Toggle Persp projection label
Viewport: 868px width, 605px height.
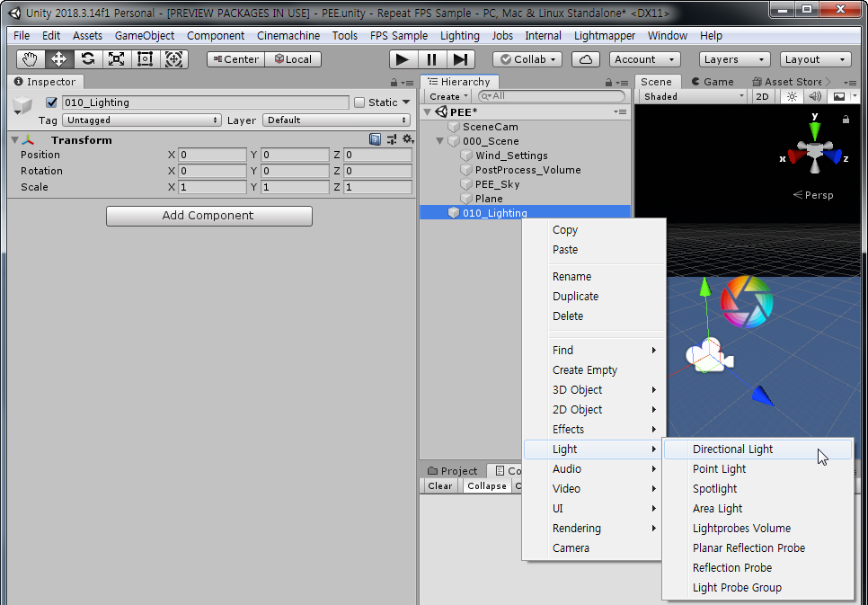point(813,195)
